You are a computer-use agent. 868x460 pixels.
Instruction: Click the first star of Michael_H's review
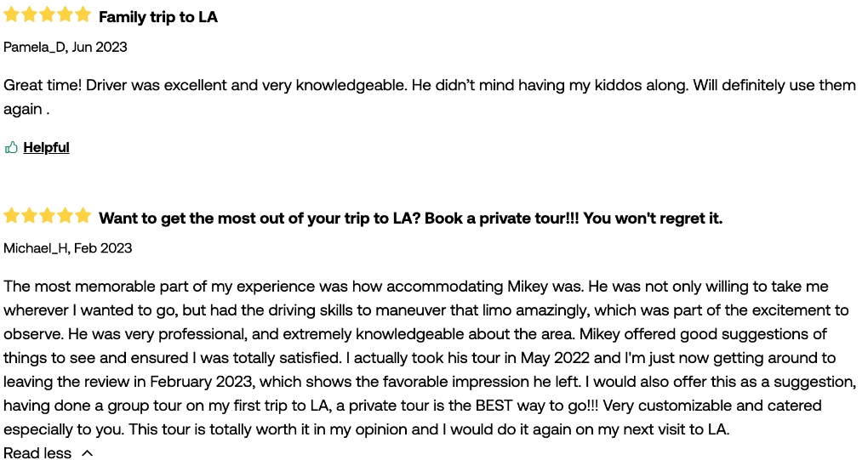(x=11, y=216)
